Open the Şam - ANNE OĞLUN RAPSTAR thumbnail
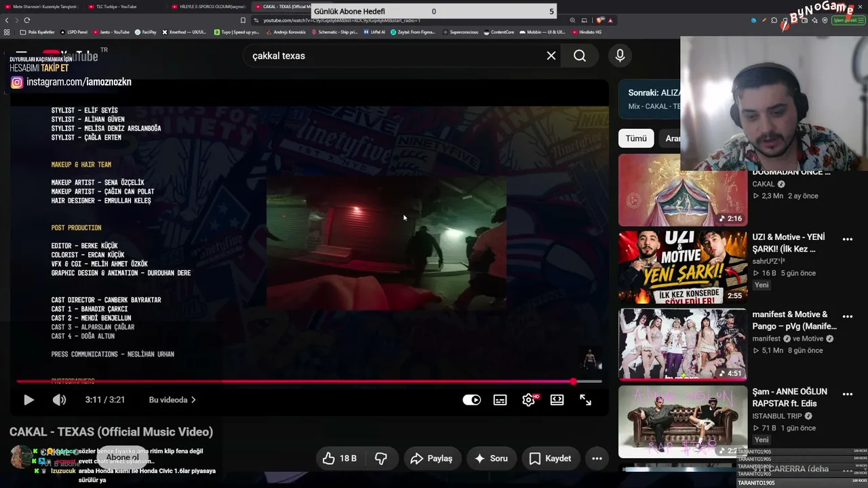Image resolution: width=868 pixels, height=488 pixels. [x=683, y=422]
